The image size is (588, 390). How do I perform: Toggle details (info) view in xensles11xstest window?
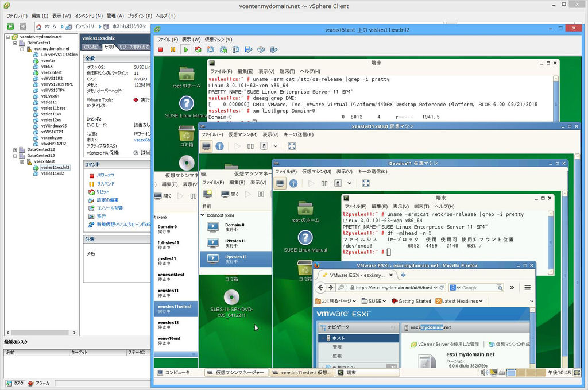tap(220, 146)
